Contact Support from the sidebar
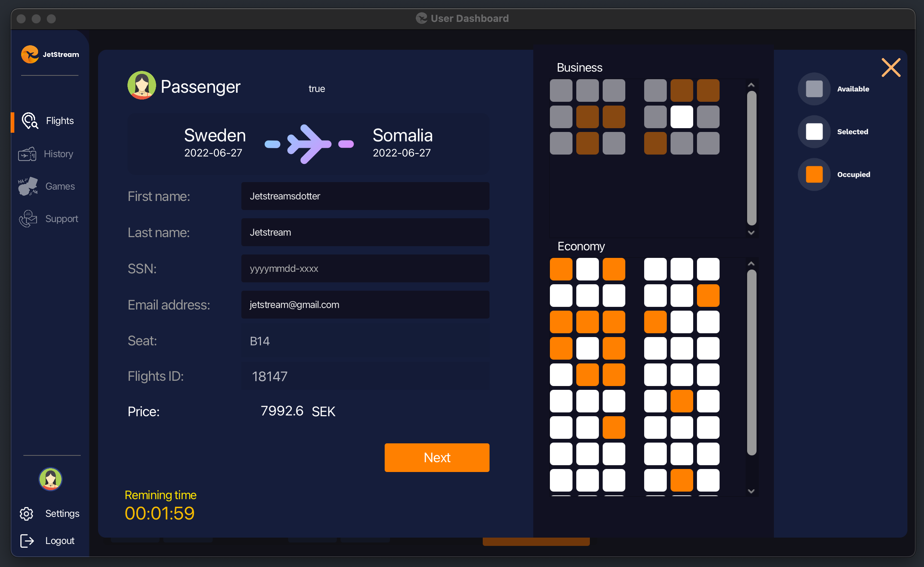This screenshot has width=924, height=567. [61, 218]
